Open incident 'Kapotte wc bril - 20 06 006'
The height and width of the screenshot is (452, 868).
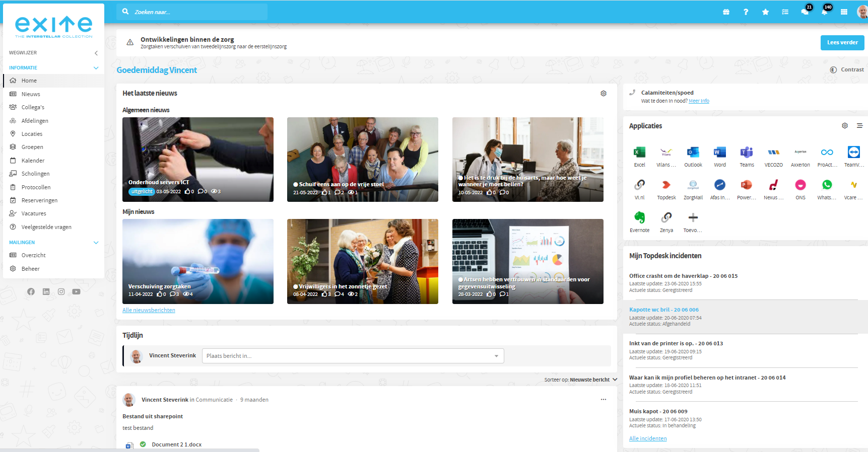[x=664, y=310]
